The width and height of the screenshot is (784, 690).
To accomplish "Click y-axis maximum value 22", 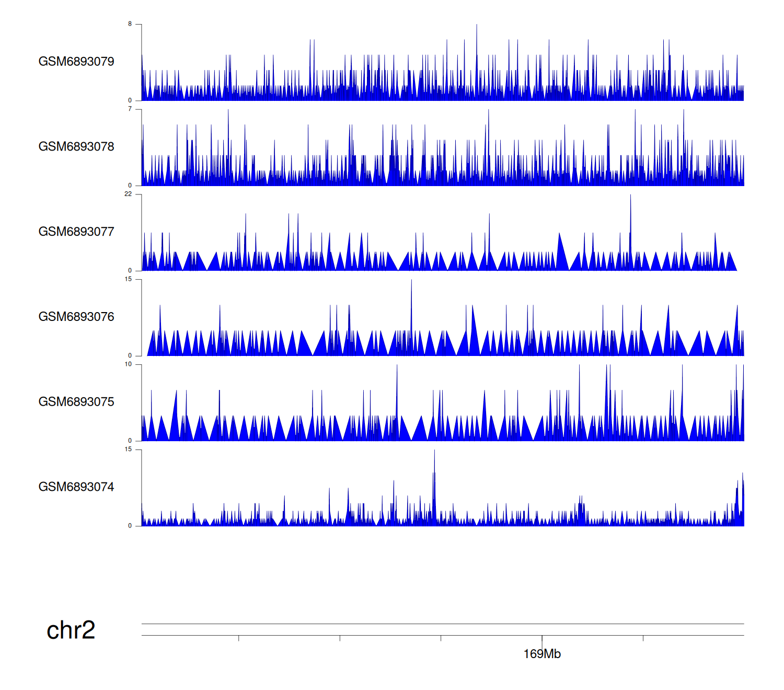I will click(128, 194).
